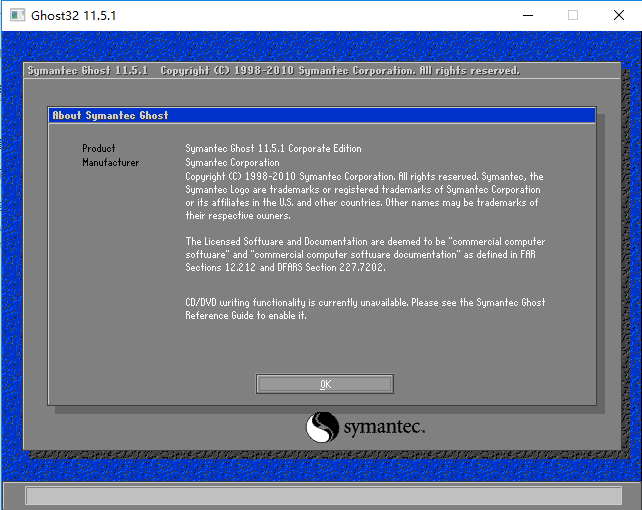Click the CD/DVD writing functionality notice
642x510 pixels.
[364, 302]
